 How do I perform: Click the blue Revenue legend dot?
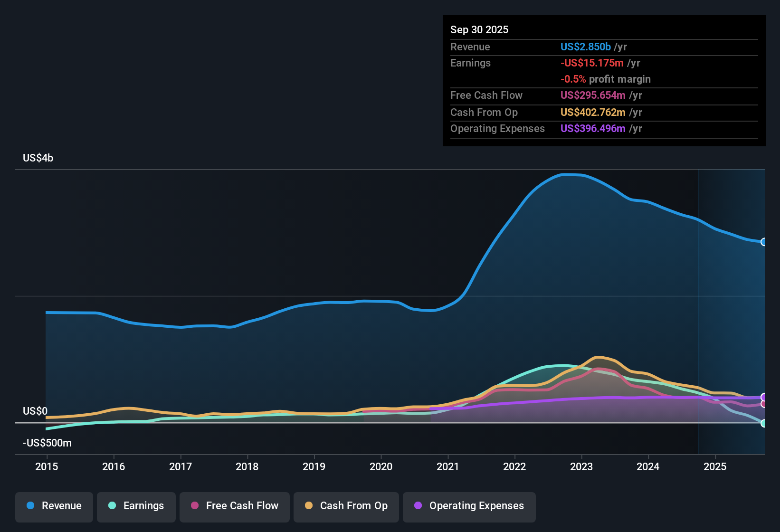[30, 506]
